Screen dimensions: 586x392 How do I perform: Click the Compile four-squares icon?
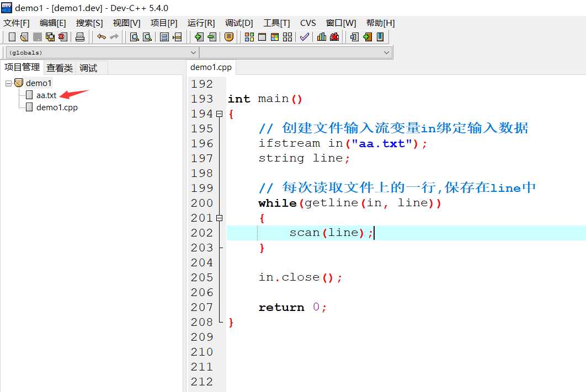(249, 37)
